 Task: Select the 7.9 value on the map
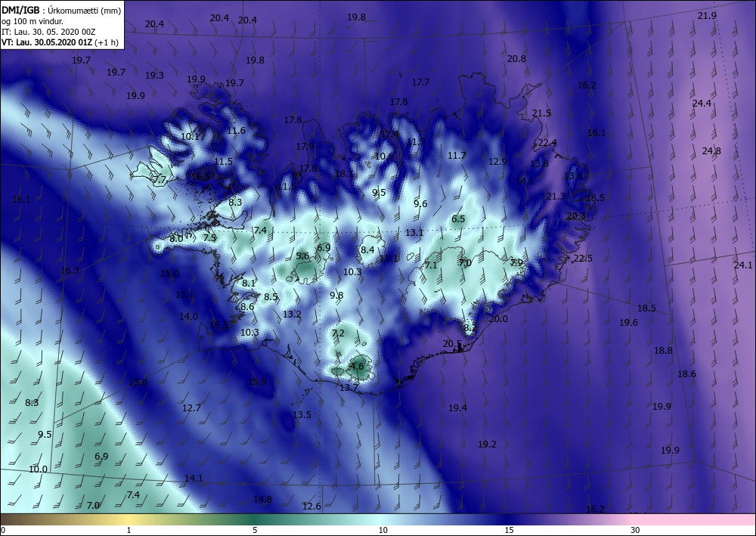(516, 262)
